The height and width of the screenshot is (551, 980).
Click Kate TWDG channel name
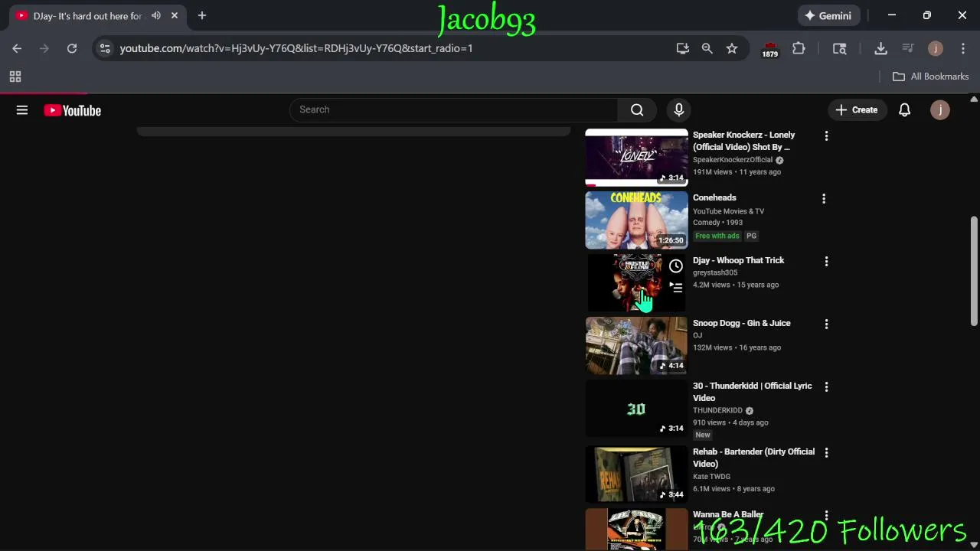[x=711, y=477]
